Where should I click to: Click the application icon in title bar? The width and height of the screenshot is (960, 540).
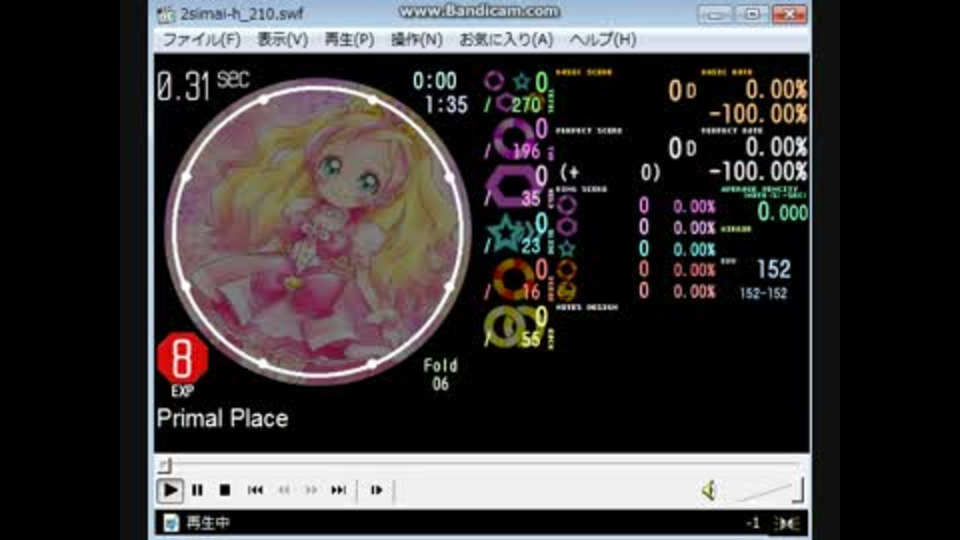click(166, 14)
